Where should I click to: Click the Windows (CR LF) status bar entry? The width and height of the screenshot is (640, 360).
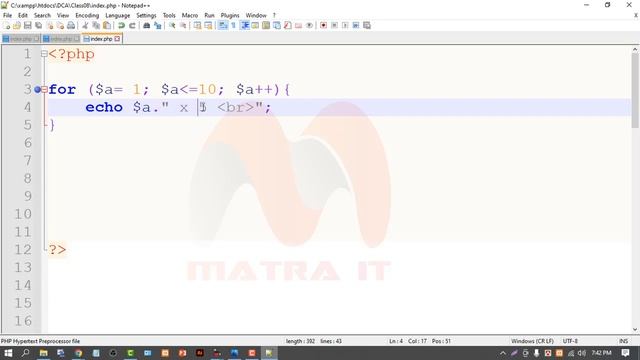click(x=532, y=341)
